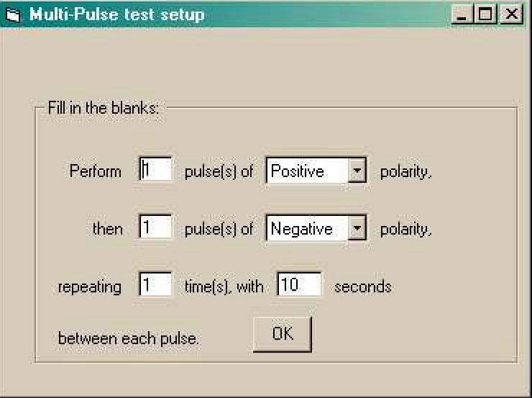Click the "Perform" label
Viewport: 532px width, 398px height.
pos(96,172)
